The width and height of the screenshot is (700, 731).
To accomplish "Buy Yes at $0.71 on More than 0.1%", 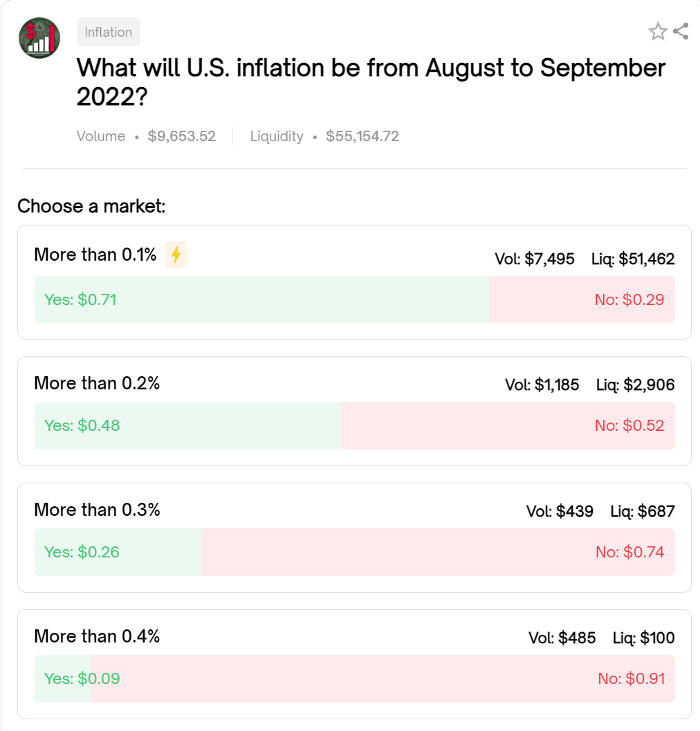I will pos(80,299).
